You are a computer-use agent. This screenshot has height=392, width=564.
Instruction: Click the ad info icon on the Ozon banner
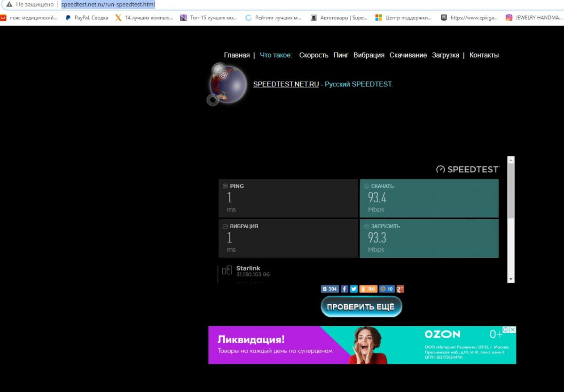tap(506, 330)
